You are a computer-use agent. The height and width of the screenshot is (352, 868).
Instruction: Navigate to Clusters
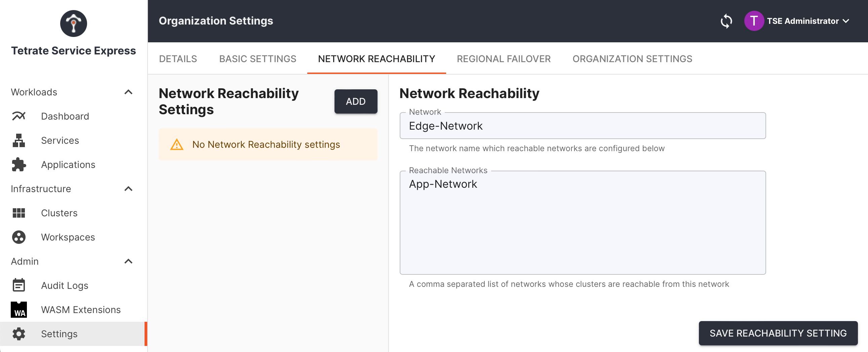pos(74,213)
